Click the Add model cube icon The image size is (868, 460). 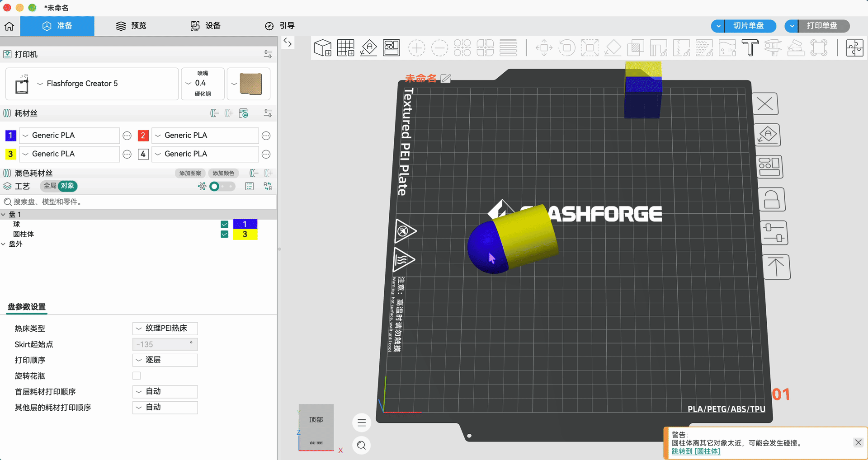(x=323, y=47)
